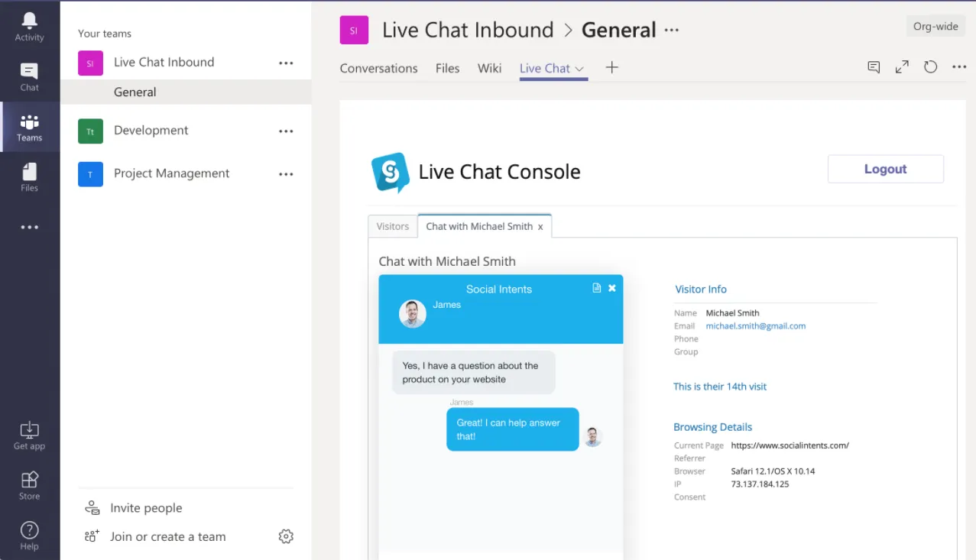This screenshot has height=560, width=976.
Task: Open Files in the left rail
Action: (29, 176)
